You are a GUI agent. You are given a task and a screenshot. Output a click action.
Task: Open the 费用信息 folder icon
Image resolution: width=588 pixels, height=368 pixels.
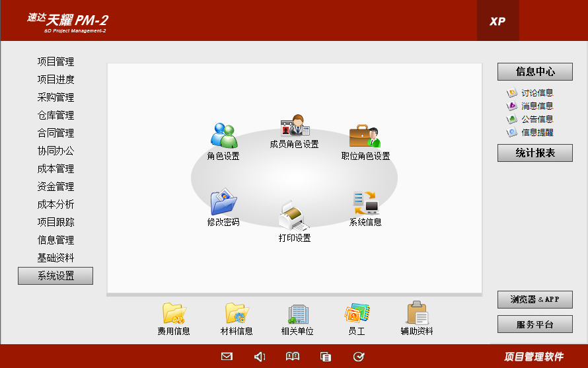point(174,314)
